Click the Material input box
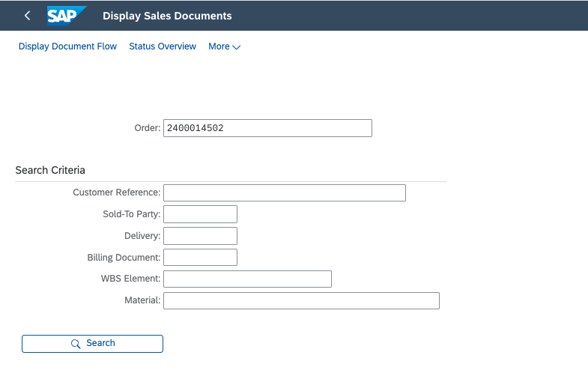 coord(301,300)
